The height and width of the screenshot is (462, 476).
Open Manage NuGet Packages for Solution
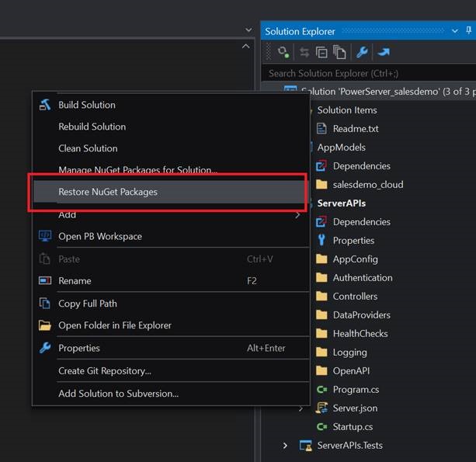point(171,169)
